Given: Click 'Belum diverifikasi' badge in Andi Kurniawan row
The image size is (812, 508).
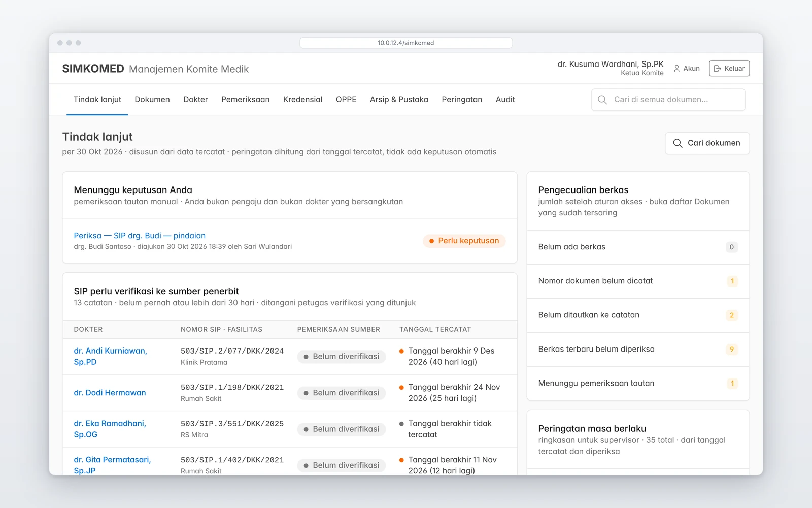Looking at the screenshot, I should (342, 357).
